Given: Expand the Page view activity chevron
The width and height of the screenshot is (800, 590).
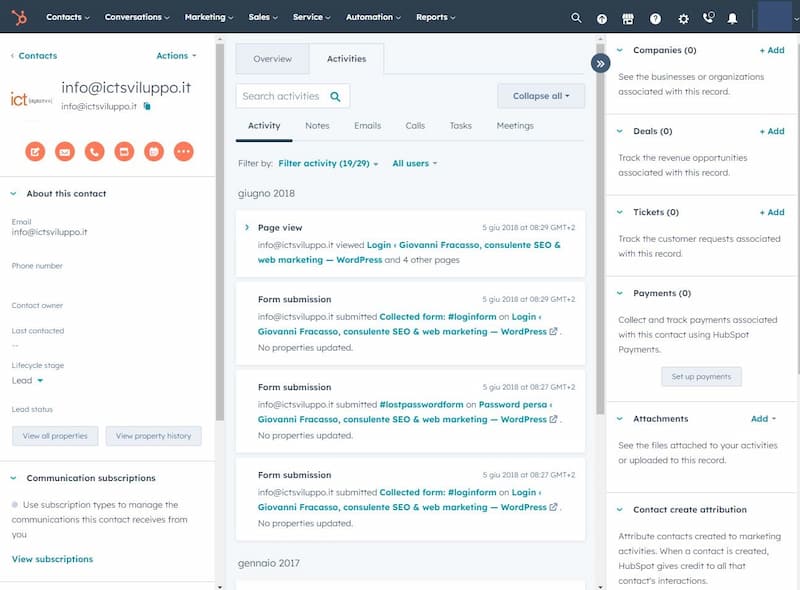Looking at the screenshot, I should pyautogui.click(x=247, y=227).
